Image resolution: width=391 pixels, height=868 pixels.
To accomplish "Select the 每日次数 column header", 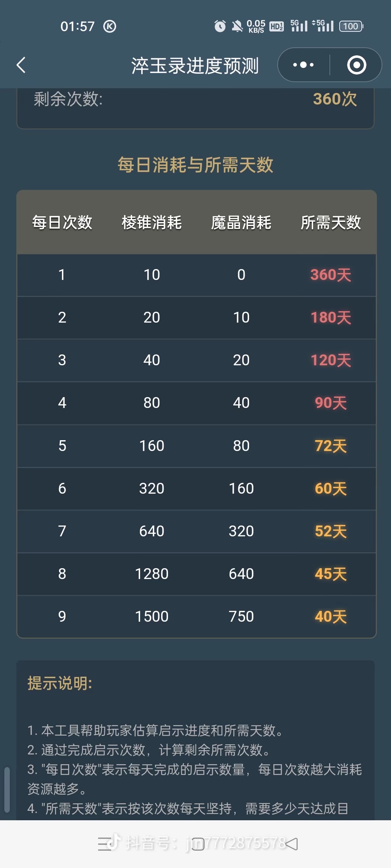I will [x=62, y=222].
